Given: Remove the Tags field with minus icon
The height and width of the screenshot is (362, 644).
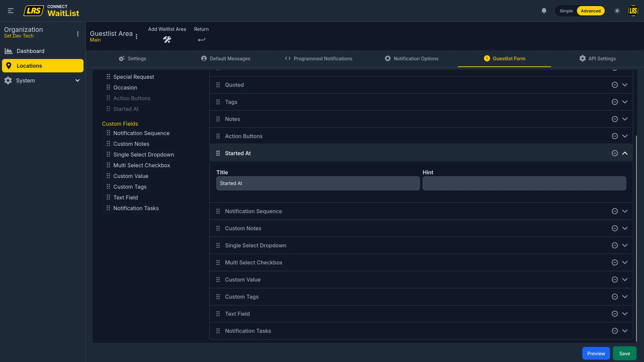Looking at the screenshot, I should [x=614, y=102].
